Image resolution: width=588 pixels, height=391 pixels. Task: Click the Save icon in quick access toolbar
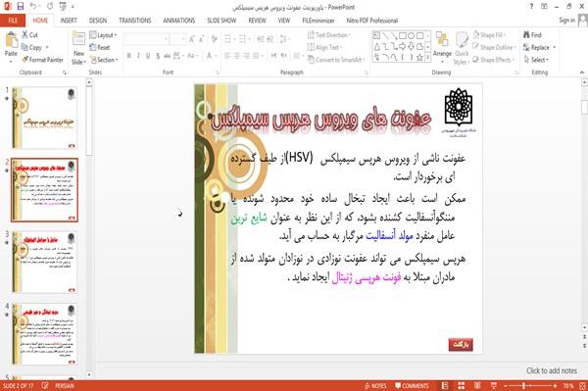[20, 7]
